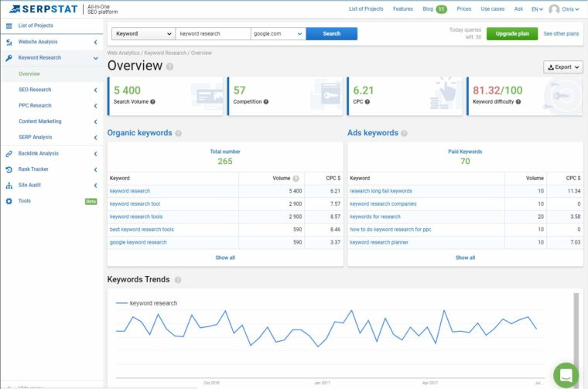Click Volume column help icon in organic table
Image resolution: width=588 pixels, height=389 pixels.
click(x=296, y=179)
